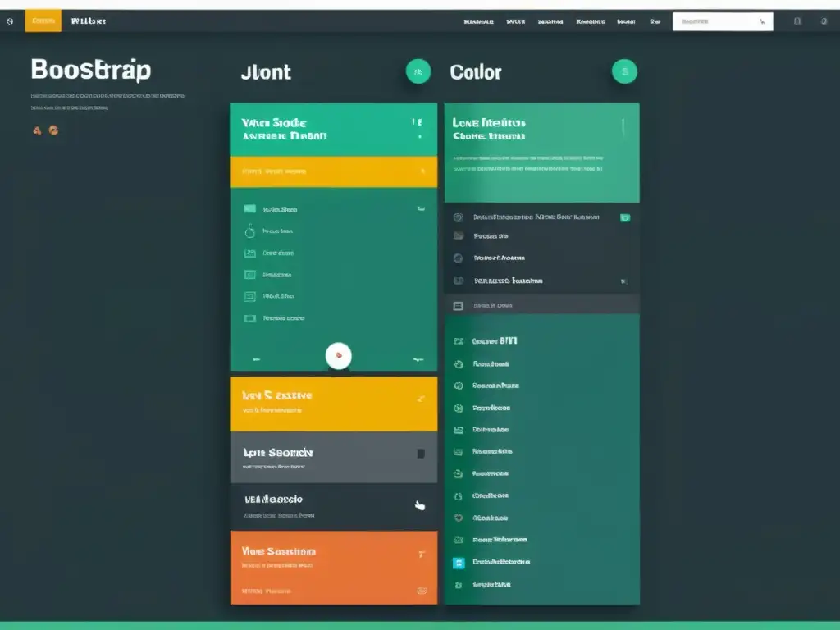The height and width of the screenshot is (630, 840).
Task: Expand using chevron right of the white round knob
Action: (418, 359)
